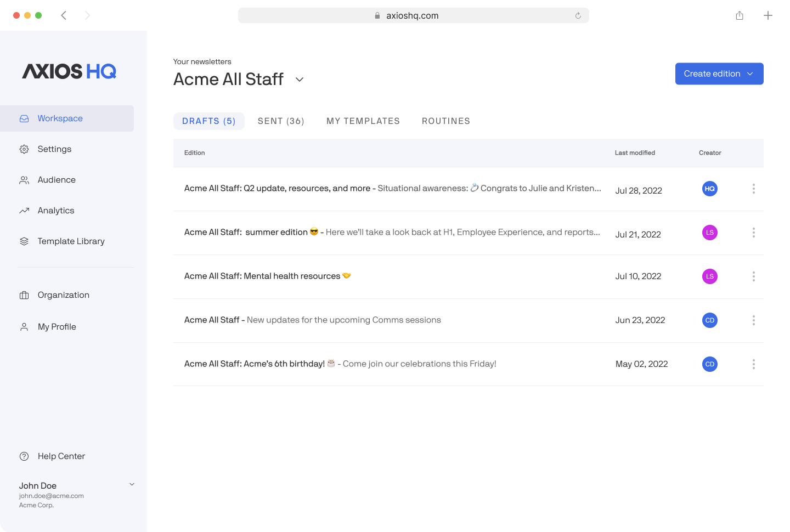Open more options for Comms sessions draft
This screenshot has width=790, height=532.
coord(754,320)
